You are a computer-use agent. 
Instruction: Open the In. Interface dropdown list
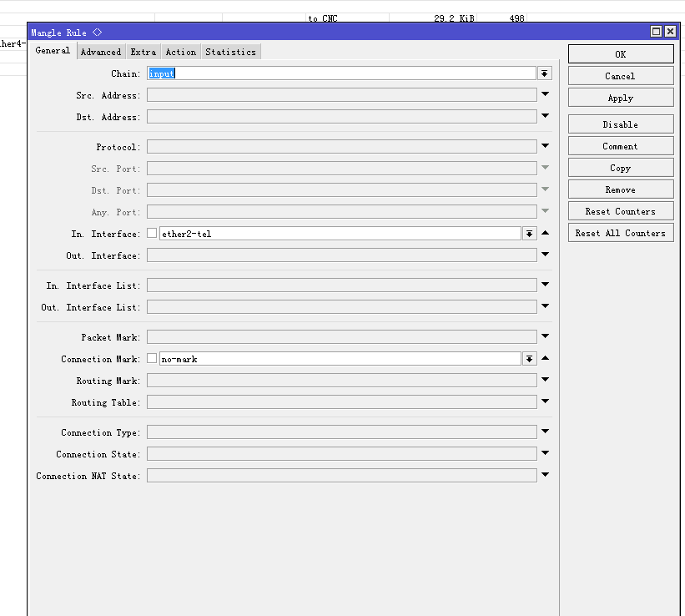click(529, 234)
